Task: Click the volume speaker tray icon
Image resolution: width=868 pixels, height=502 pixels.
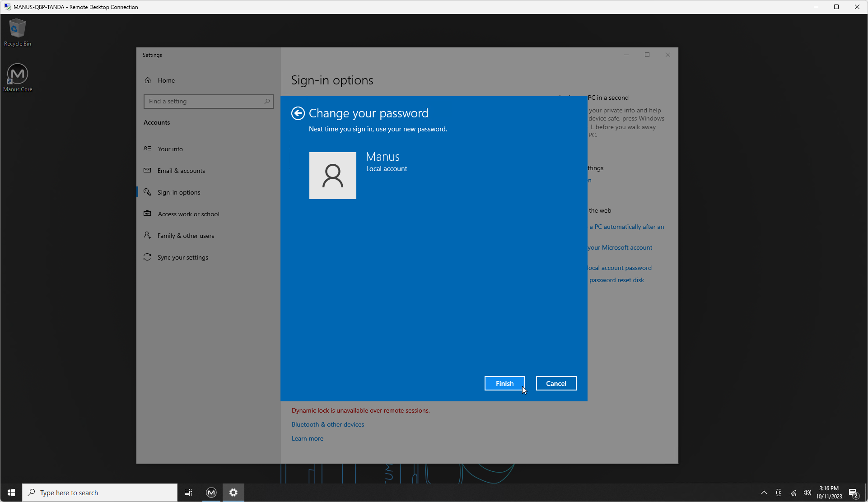Action: tap(807, 493)
